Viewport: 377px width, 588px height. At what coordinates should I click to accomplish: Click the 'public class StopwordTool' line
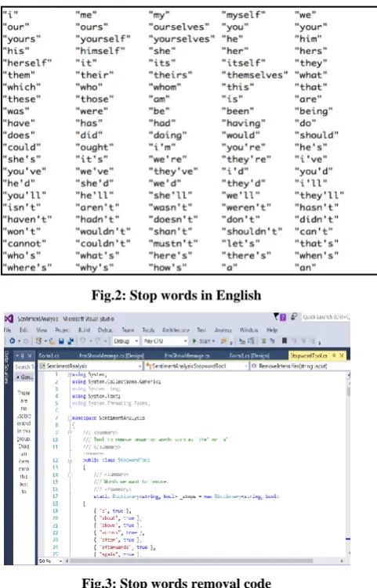click(117, 460)
